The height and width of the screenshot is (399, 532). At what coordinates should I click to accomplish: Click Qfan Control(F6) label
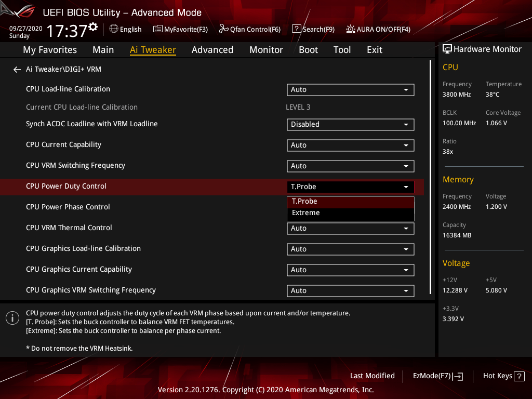click(x=255, y=30)
